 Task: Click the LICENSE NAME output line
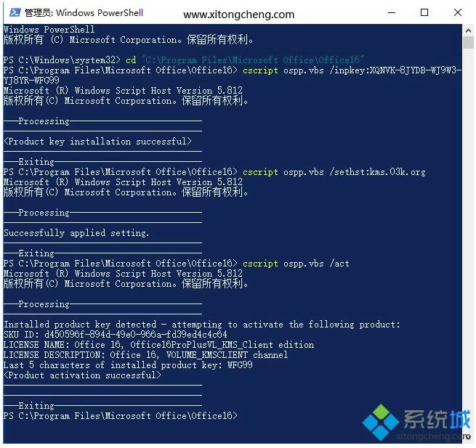point(158,345)
